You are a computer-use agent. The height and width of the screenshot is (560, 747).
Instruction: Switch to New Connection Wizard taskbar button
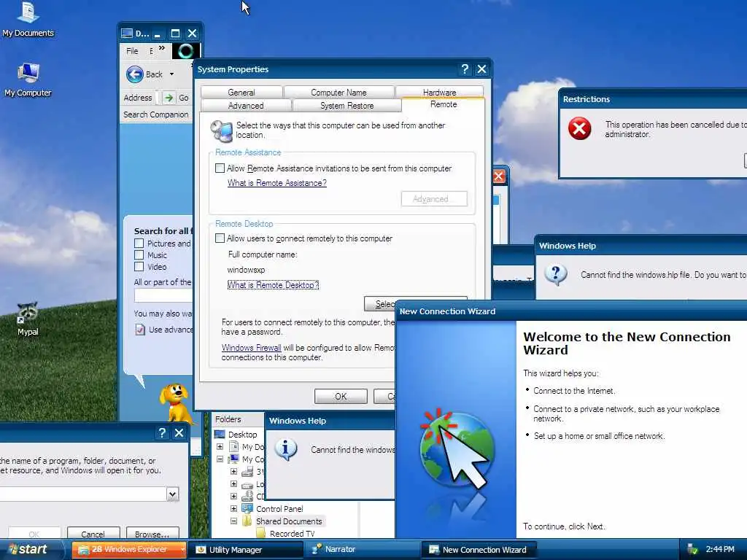coord(479,550)
